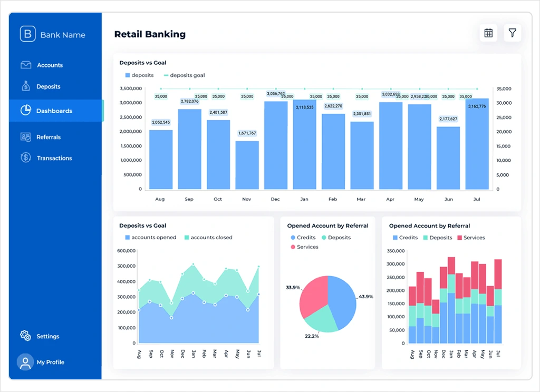
Task: Open the calendar date picker icon
Action: pos(488,33)
